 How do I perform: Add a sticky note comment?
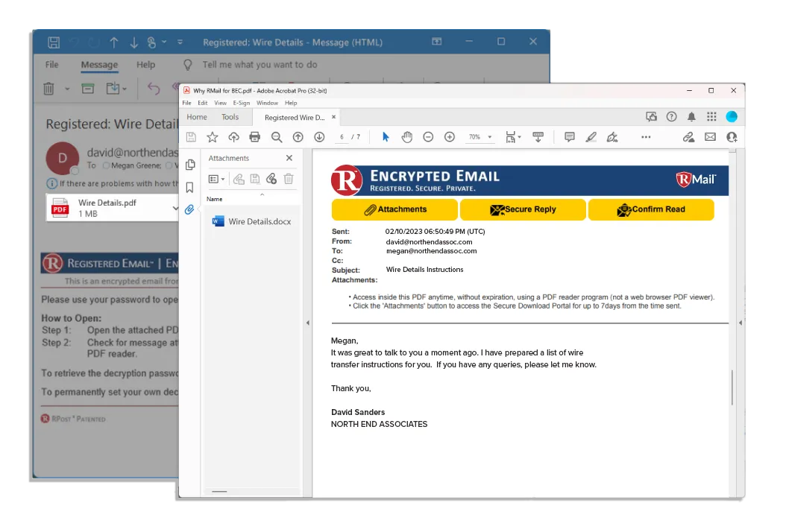[570, 137]
